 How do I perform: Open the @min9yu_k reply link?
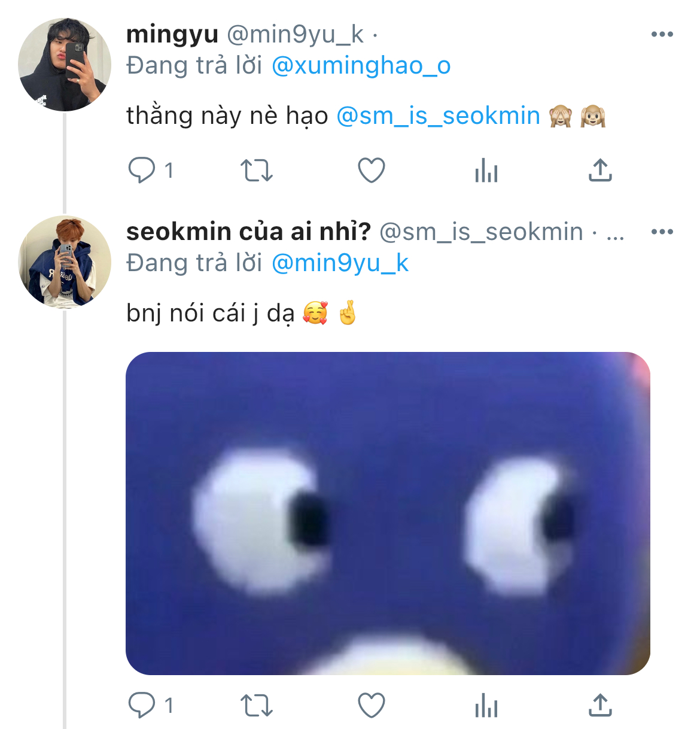(340, 263)
